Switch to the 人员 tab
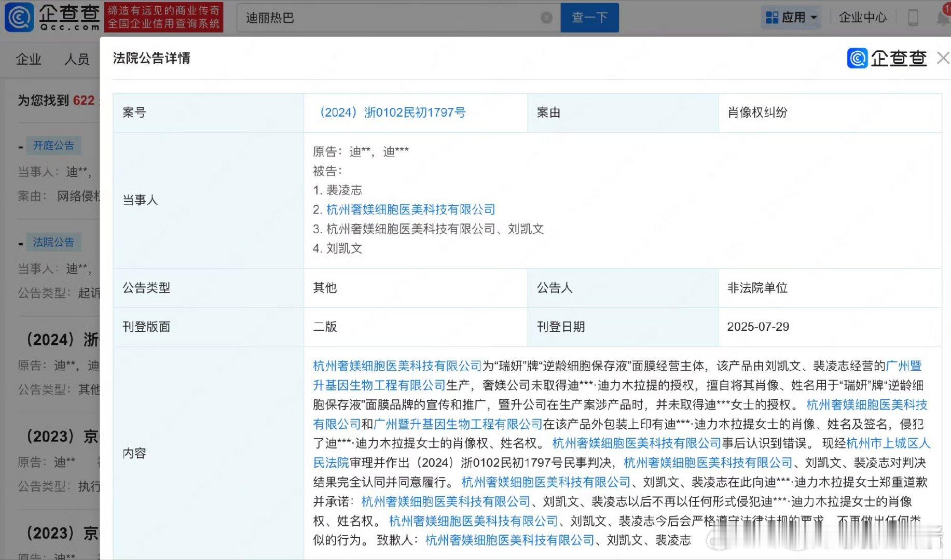Screen dimensions: 951x560 click(77, 59)
